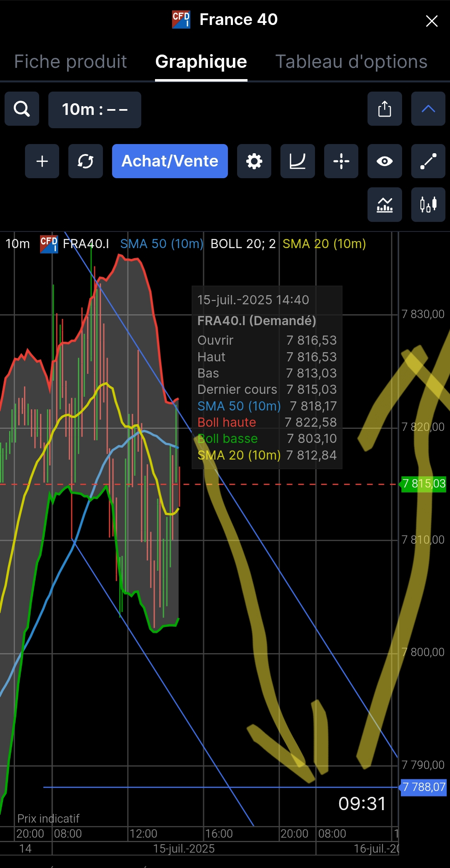Tap the share chart icon
The height and width of the screenshot is (868, 450).
pos(385,109)
